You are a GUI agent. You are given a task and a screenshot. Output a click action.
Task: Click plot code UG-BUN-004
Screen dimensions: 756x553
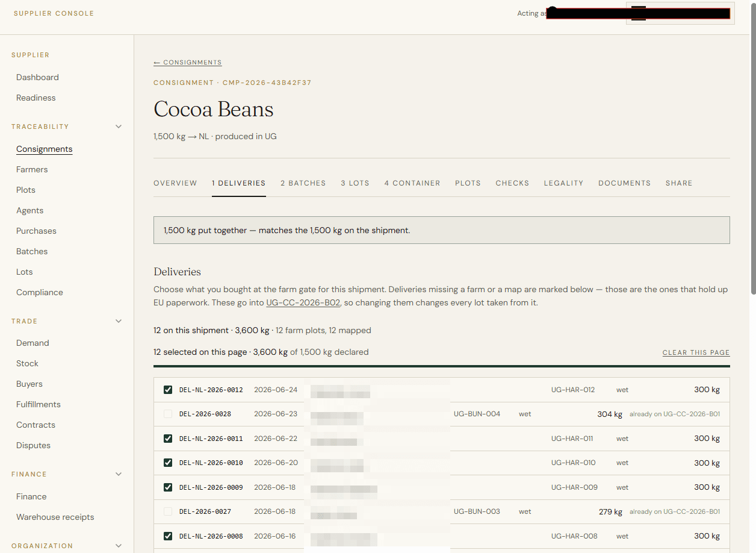point(477,414)
